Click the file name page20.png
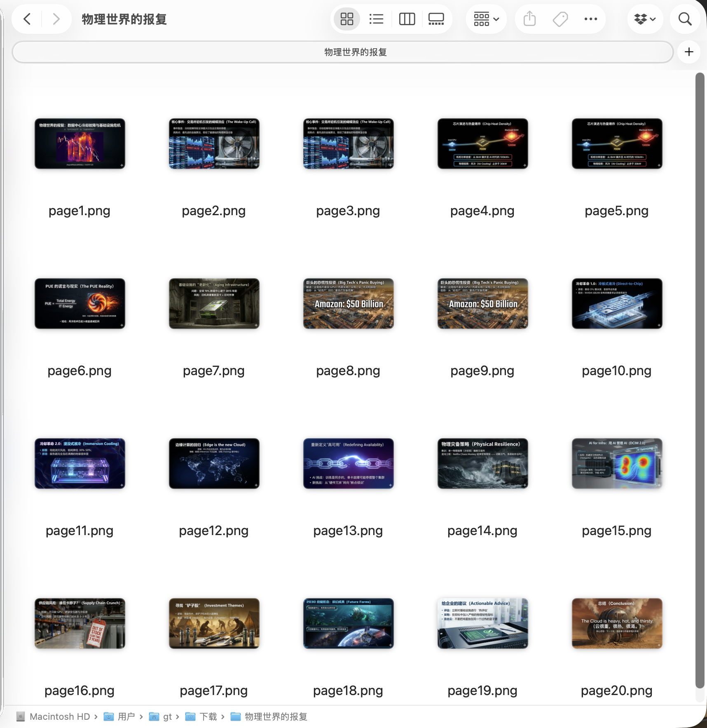Viewport: 707px width, 728px height. [617, 691]
